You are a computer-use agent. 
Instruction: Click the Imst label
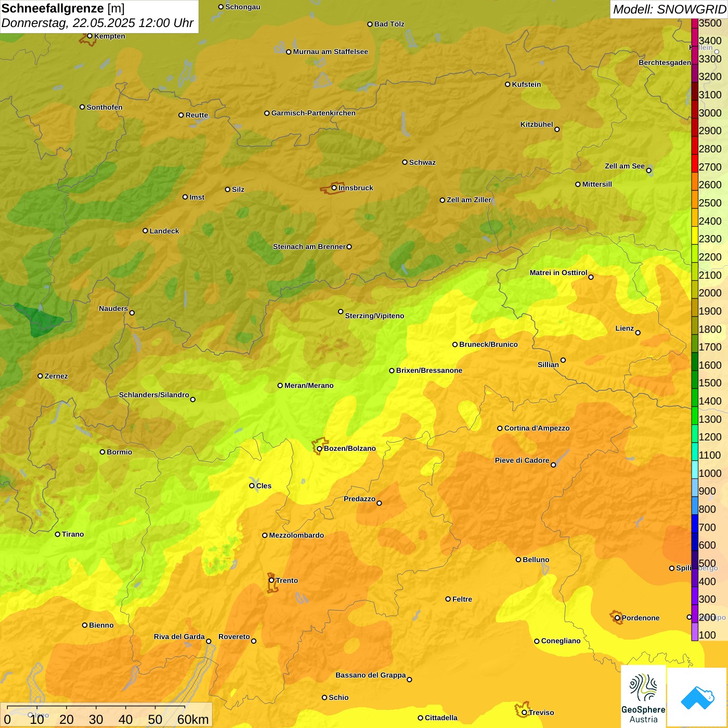click(x=197, y=197)
